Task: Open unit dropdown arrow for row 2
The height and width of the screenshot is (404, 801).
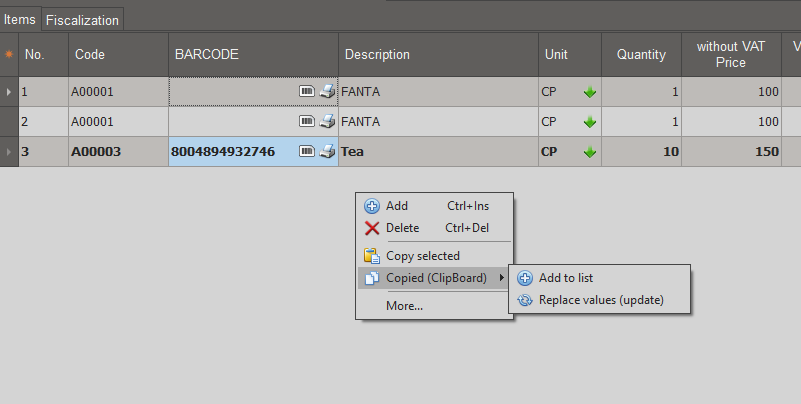Action: [589, 122]
